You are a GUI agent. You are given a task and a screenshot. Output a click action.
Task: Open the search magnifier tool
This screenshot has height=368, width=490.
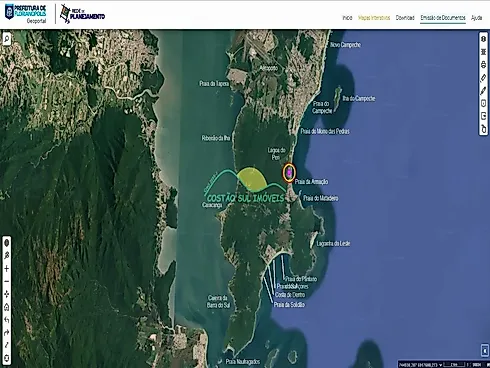(6, 39)
